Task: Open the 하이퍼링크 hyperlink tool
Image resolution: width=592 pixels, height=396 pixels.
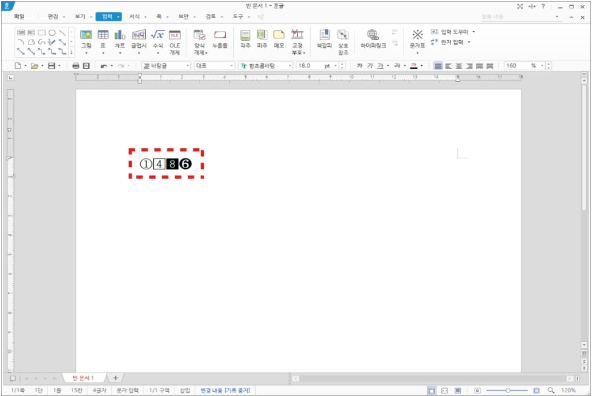Action: [x=373, y=40]
